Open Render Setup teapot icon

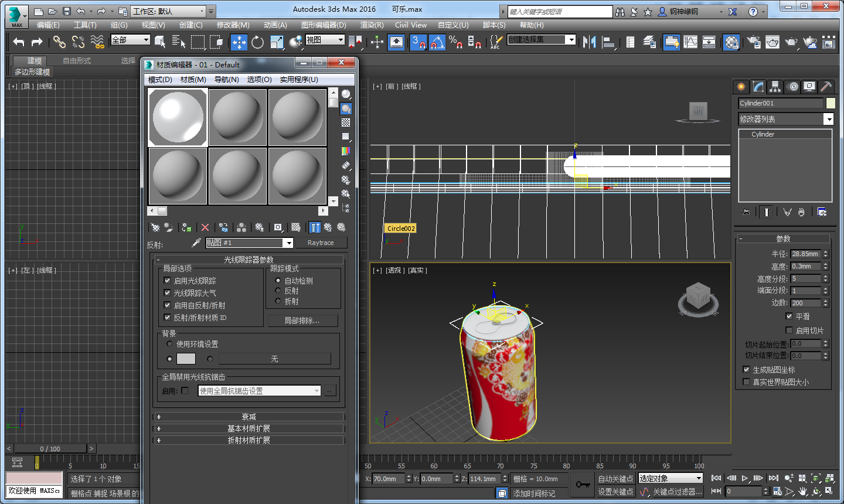tap(754, 42)
